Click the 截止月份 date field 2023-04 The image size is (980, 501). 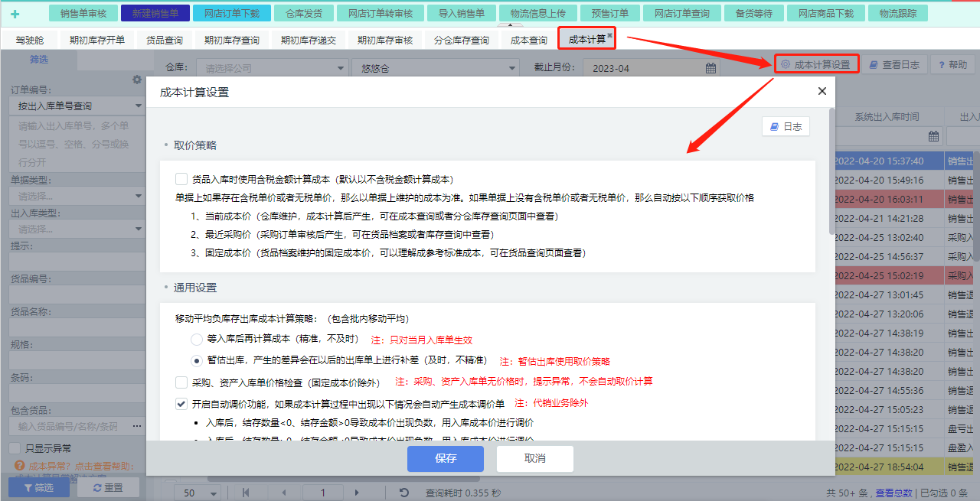[x=652, y=68]
